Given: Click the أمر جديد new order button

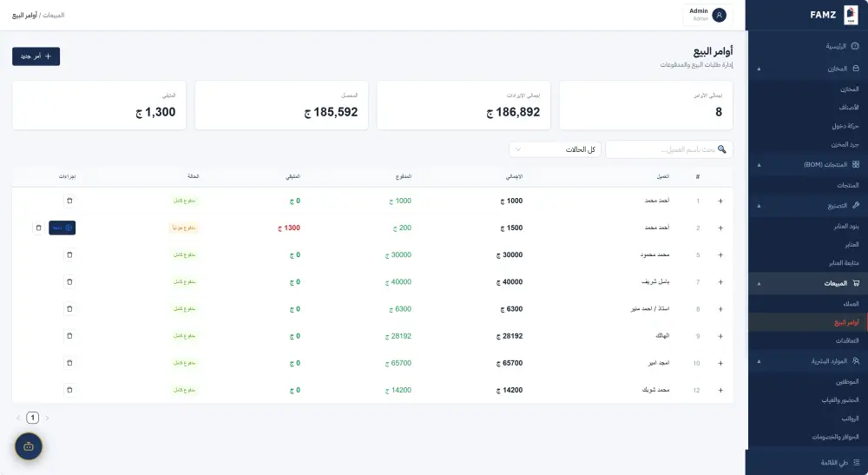Looking at the screenshot, I should pyautogui.click(x=36, y=56).
